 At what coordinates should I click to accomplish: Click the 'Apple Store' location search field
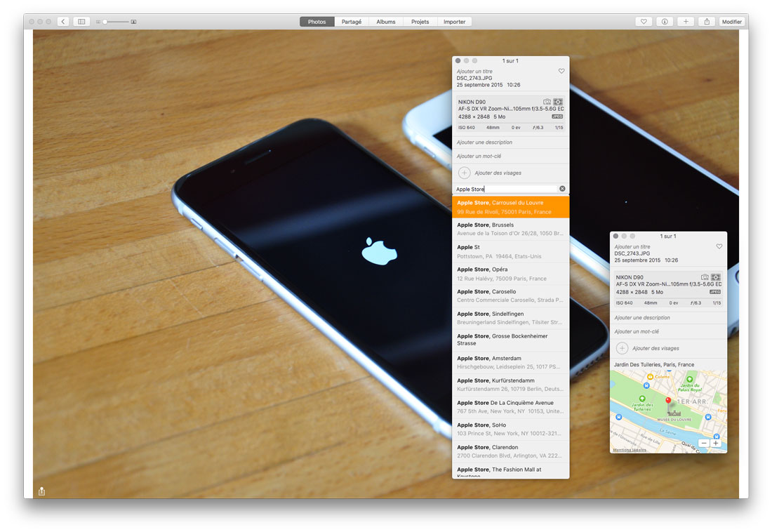(507, 189)
